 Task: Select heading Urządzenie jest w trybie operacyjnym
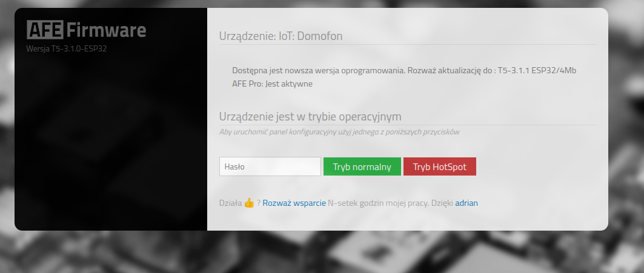[310, 117]
